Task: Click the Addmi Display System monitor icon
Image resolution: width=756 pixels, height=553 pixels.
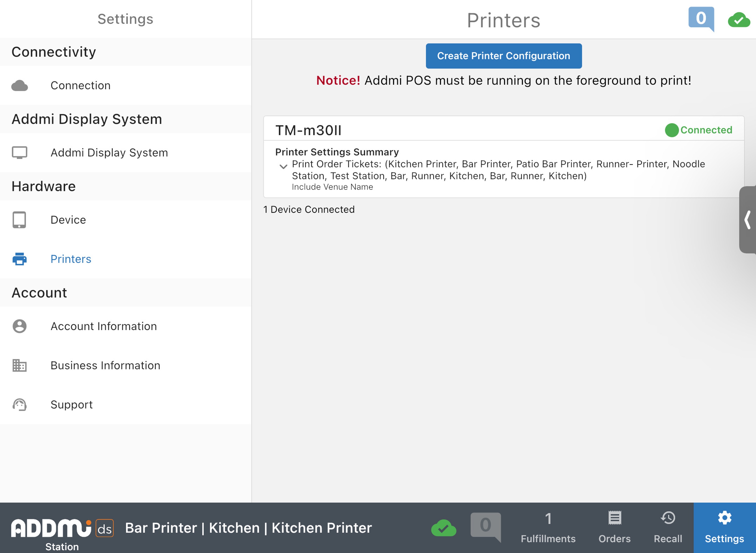Action: pos(19,153)
